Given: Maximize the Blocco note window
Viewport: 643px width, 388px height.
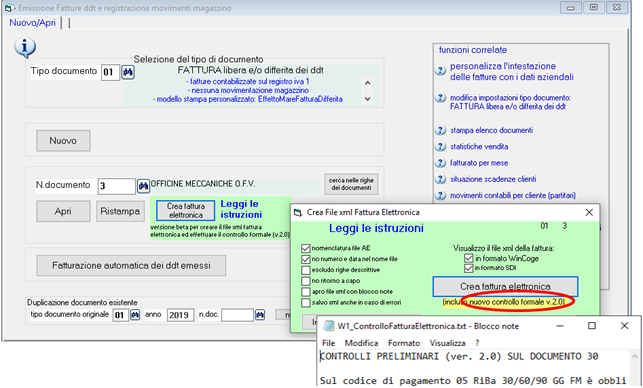Looking at the screenshot, I should pos(592,326).
